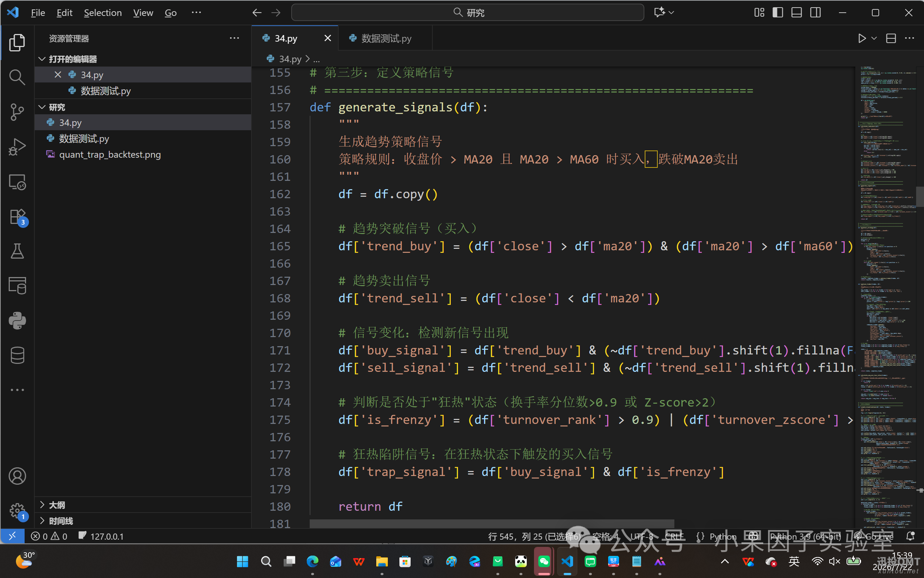The image size is (924, 578).
Task: Toggle primary side bar visibility
Action: tap(778, 13)
